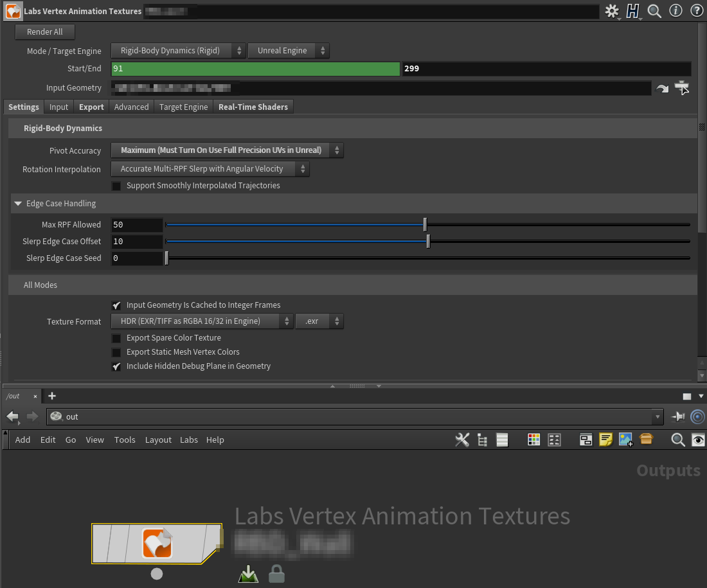Image resolution: width=707 pixels, height=588 pixels.
Task: Click the lock flag under the node
Action: 276,574
